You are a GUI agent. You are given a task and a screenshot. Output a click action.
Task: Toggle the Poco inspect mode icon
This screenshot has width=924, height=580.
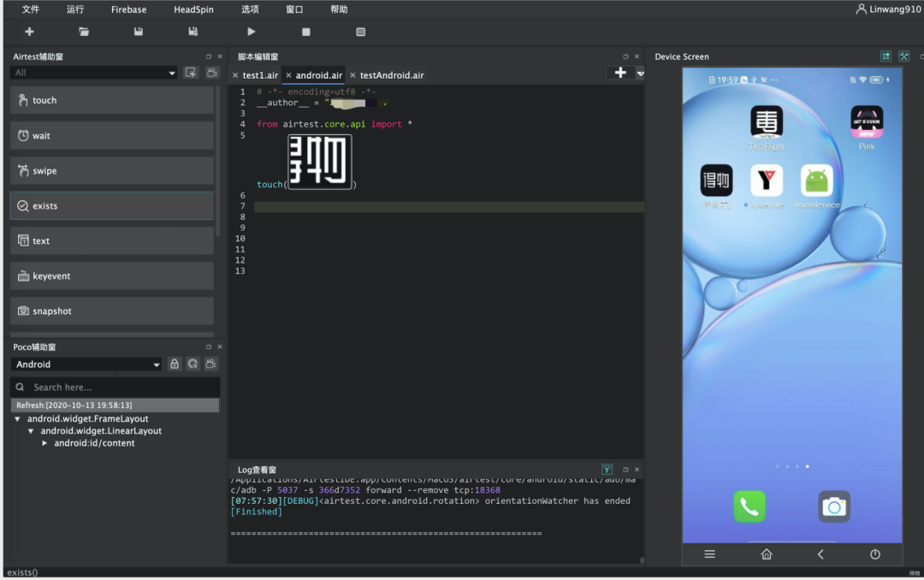193,364
